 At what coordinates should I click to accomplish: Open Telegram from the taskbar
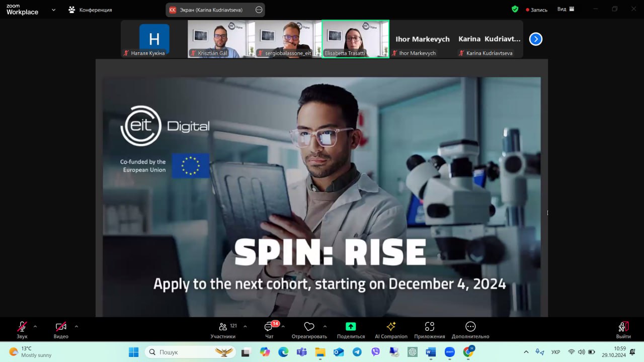click(357, 352)
